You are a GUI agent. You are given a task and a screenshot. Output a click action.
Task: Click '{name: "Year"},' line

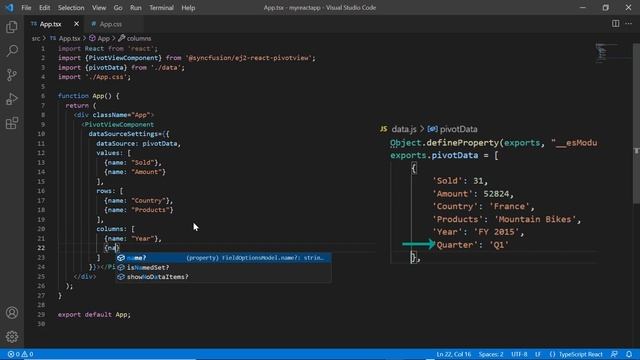[133, 238]
